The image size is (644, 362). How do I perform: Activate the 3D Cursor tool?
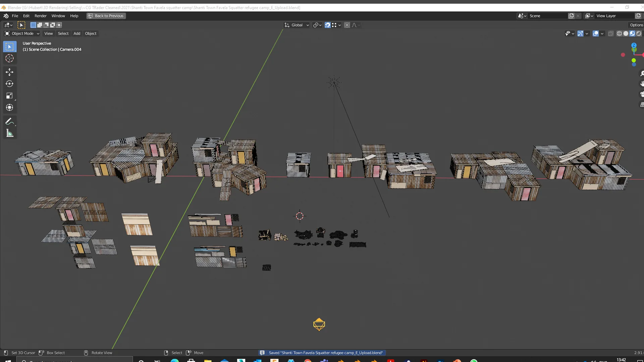tap(9, 58)
